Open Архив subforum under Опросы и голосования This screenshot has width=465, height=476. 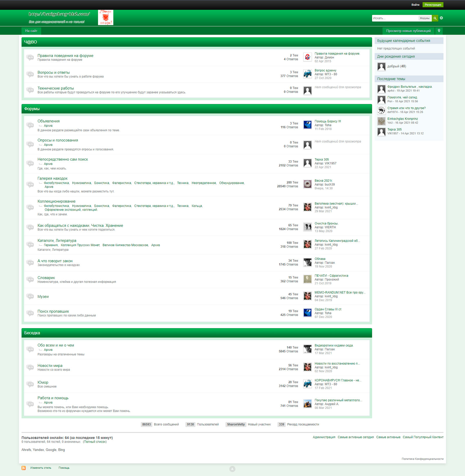click(x=48, y=145)
